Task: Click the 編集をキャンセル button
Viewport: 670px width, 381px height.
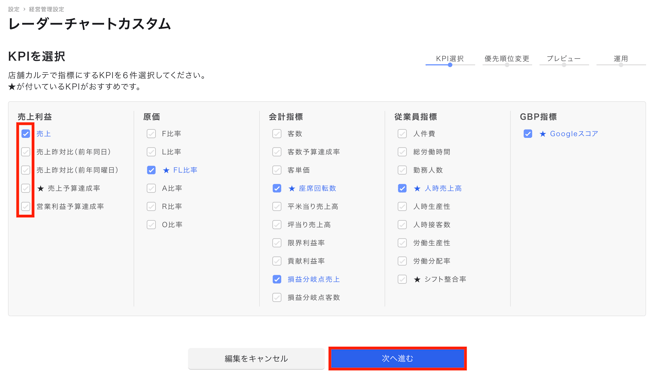Action: click(256, 359)
